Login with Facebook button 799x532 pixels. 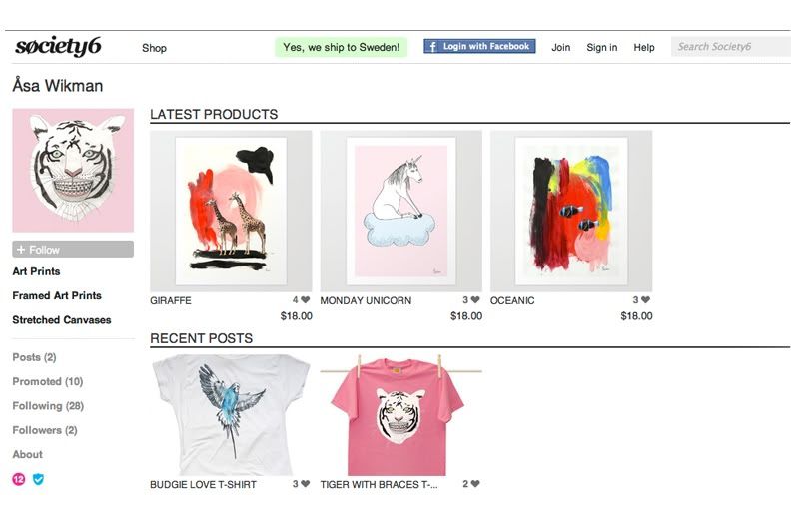(479, 46)
